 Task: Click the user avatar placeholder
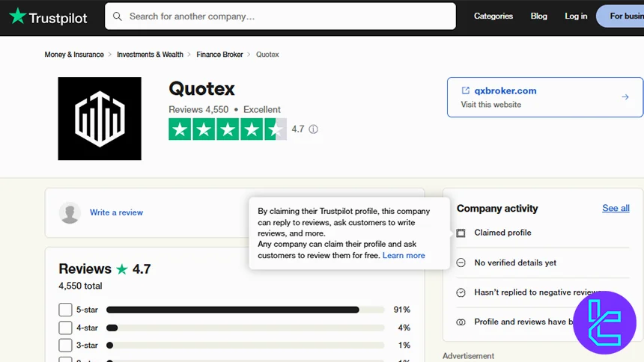70,212
